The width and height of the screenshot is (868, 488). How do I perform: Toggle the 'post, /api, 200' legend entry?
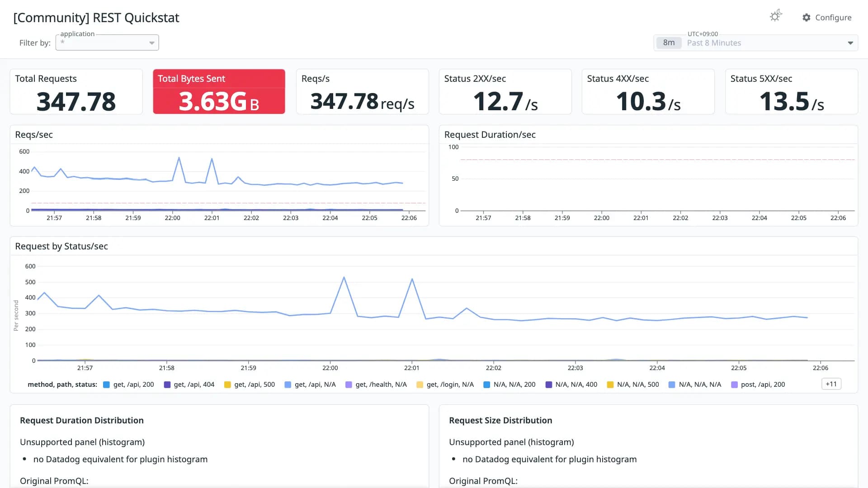coord(758,385)
